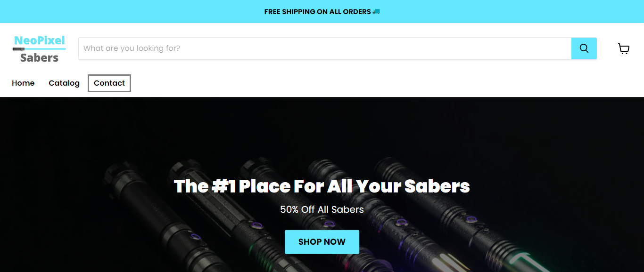Viewport: 644px width, 272px height.
Task: Click the NeoPixel logo text
Action: [40, 40]
